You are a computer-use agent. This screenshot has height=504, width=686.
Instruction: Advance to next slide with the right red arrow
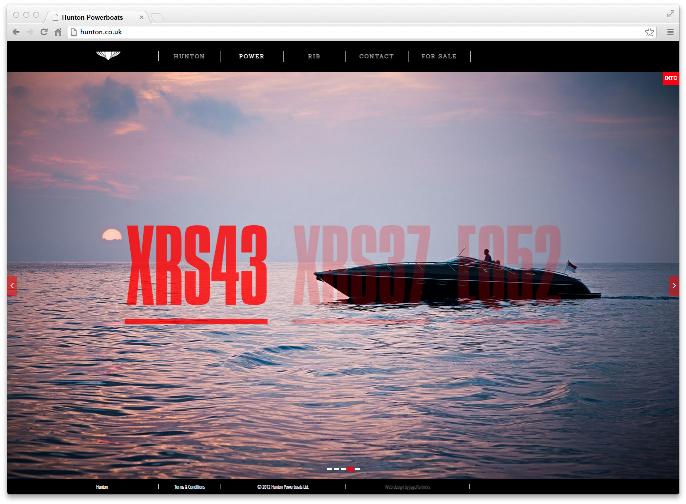click(673, 286)
